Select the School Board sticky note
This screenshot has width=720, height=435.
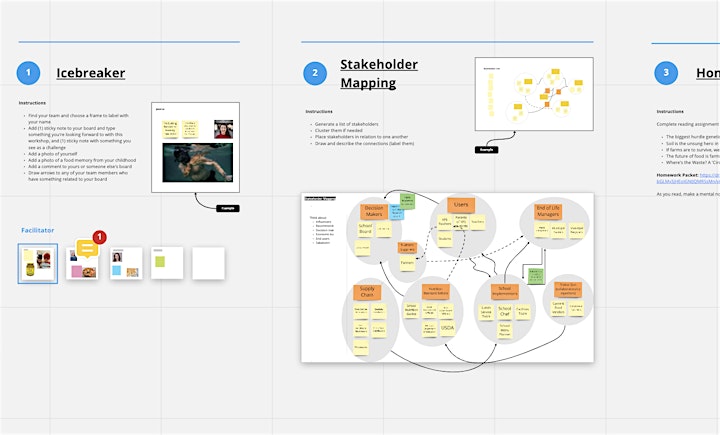coord(365,229)
